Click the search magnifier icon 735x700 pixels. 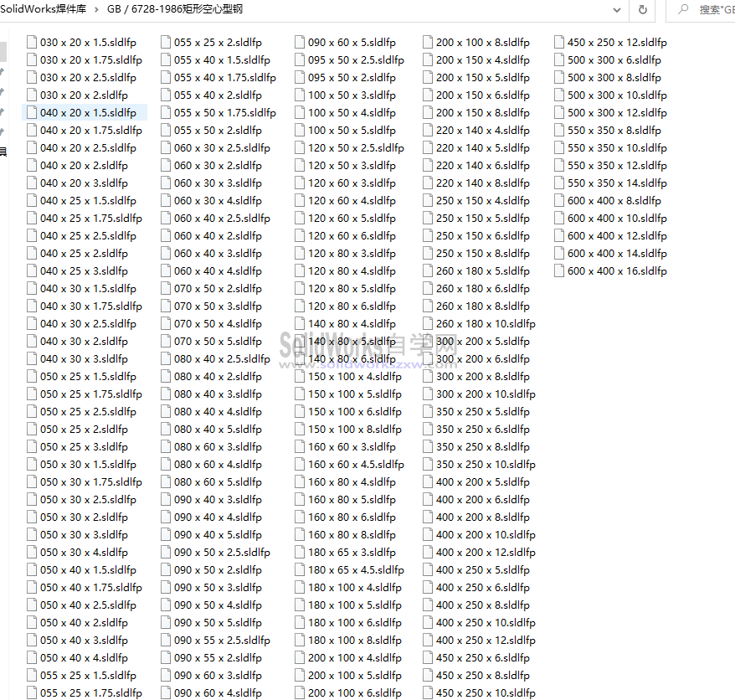[683, 9]
